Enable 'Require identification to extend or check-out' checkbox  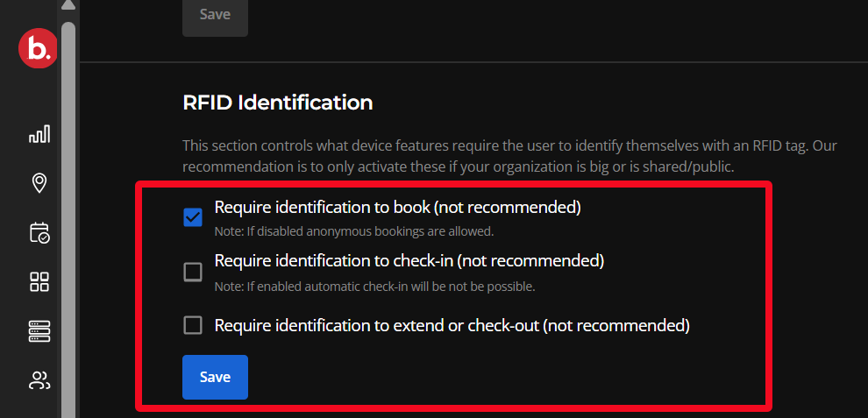coord(193,325)
